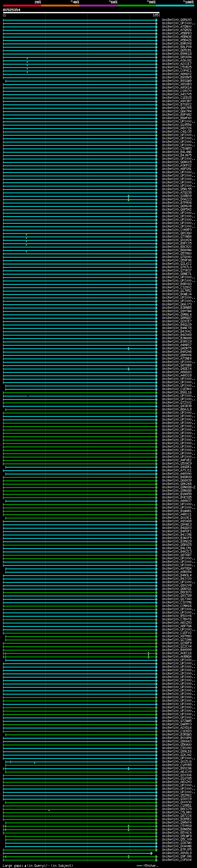Screen dimensions: 197x868
Task: Select hit label UniRef100_B9F4M2
Action: coord(177,115)
